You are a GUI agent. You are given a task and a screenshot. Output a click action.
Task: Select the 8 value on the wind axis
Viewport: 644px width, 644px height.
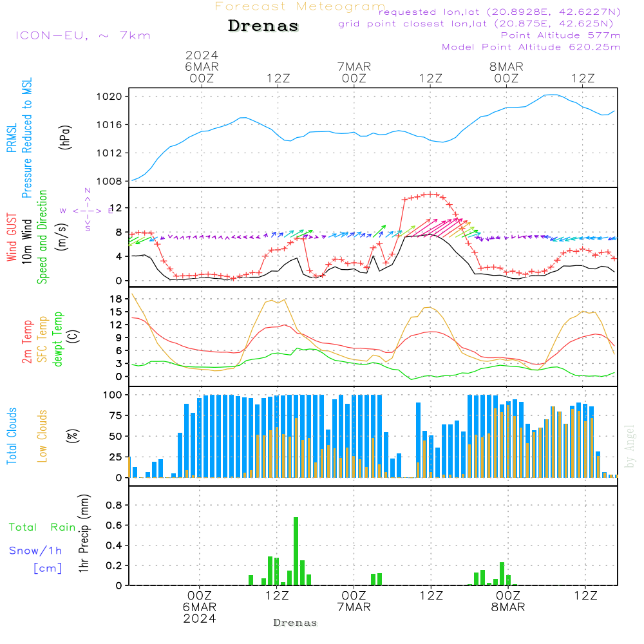click(118, 232)
